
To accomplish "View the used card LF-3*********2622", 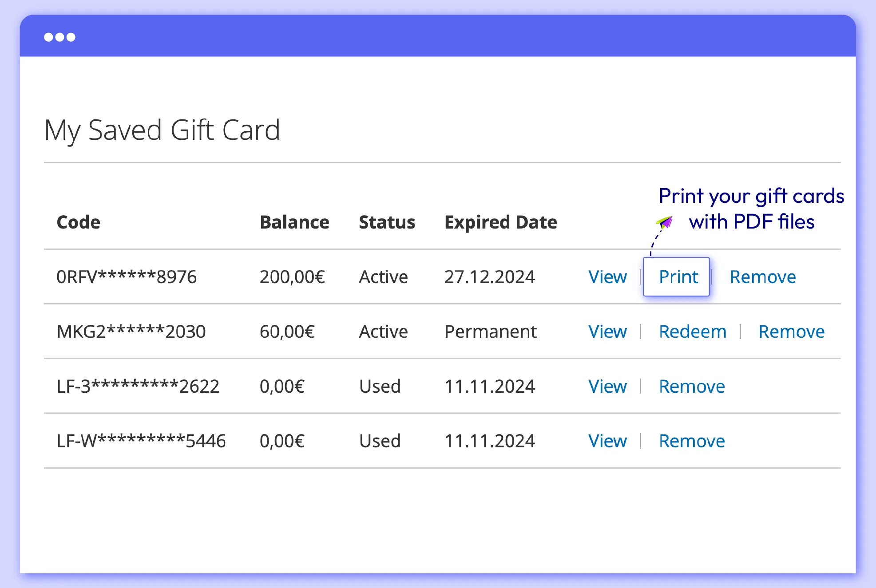I will [607, 387].
